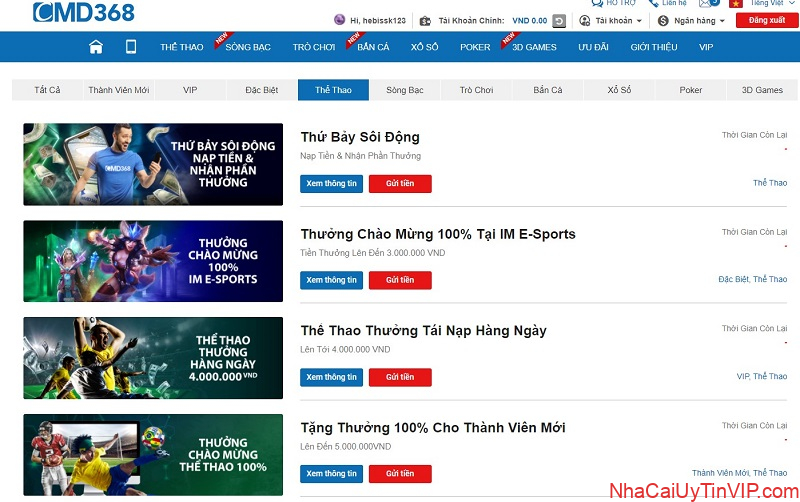Open POKER in the main menu
Viewport: 800px width, 502px height.
tap(475, 47)
